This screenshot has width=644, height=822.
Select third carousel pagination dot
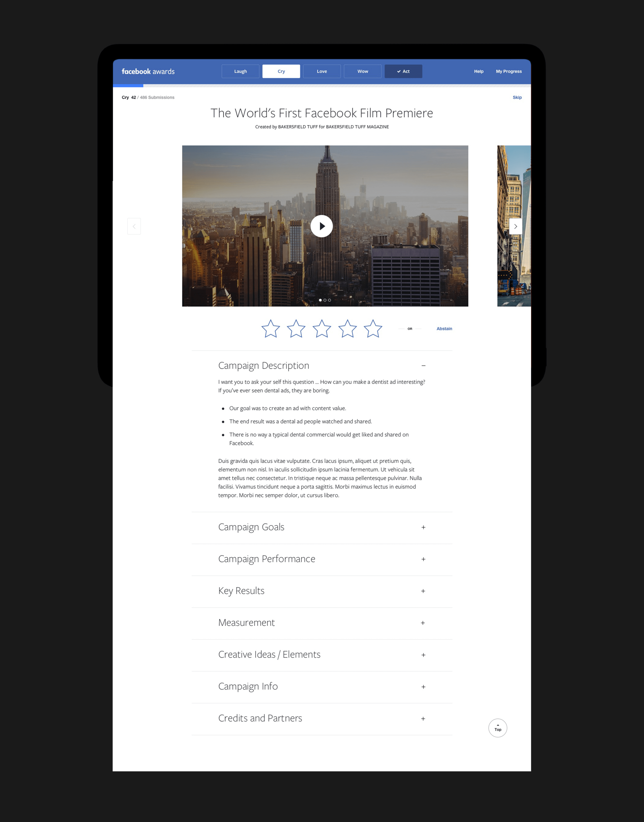(x=329, y=300)
